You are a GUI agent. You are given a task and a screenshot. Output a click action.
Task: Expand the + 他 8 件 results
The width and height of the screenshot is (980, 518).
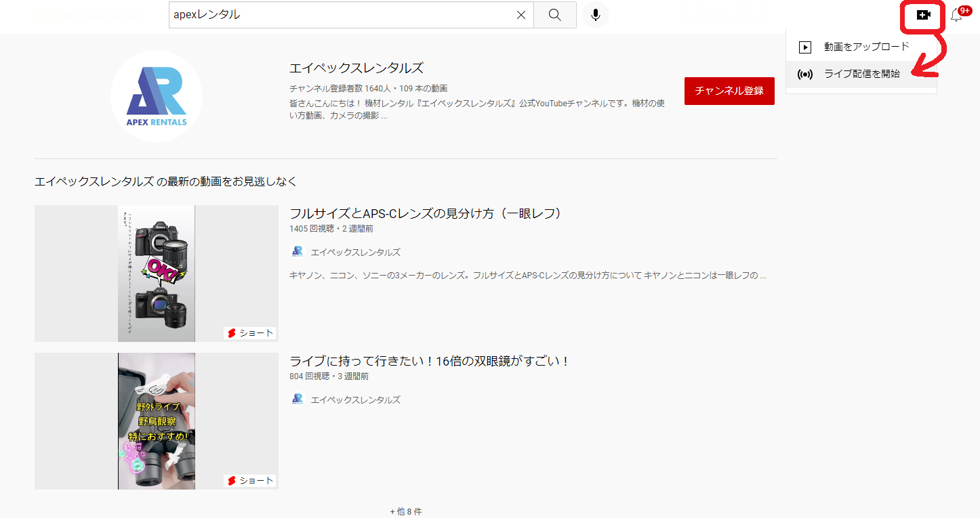406,511
